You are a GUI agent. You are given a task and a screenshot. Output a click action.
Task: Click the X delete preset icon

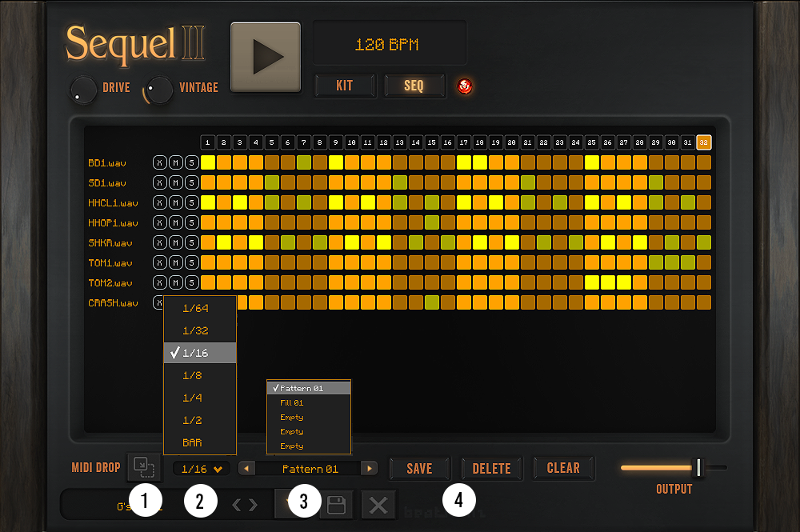coord(378,505)
